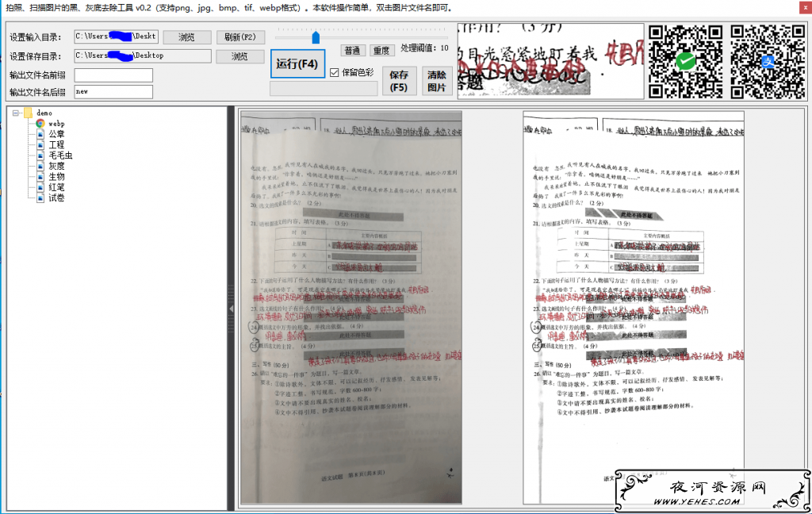Select the 公章 file name in tree
The image size is (812, 514).
coord(56,134)
